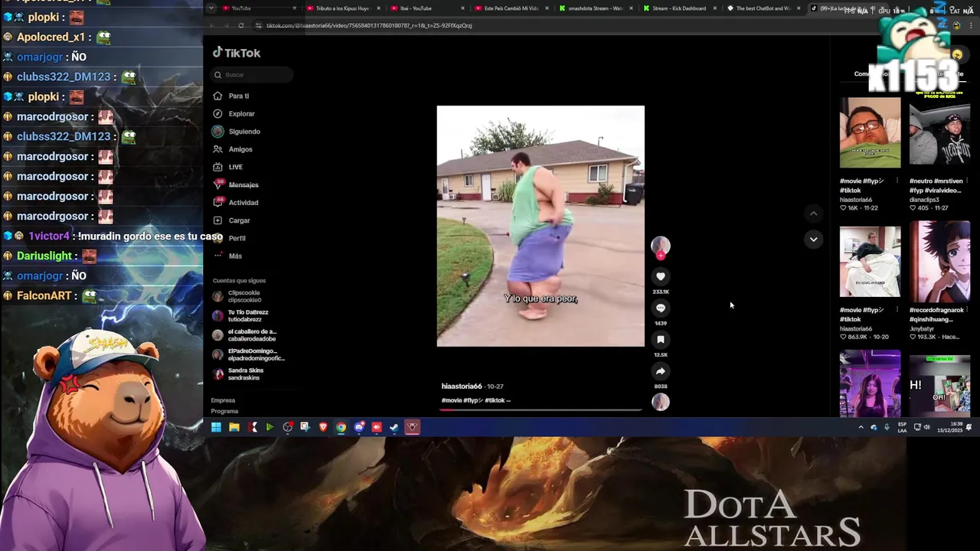This screenshot has width=980, height=551.
Task: Open Google Chrome from taskbar
Action: point(341,427)
